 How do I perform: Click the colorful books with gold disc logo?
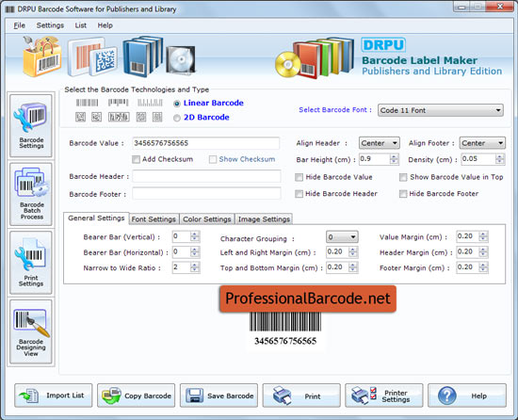315,58
